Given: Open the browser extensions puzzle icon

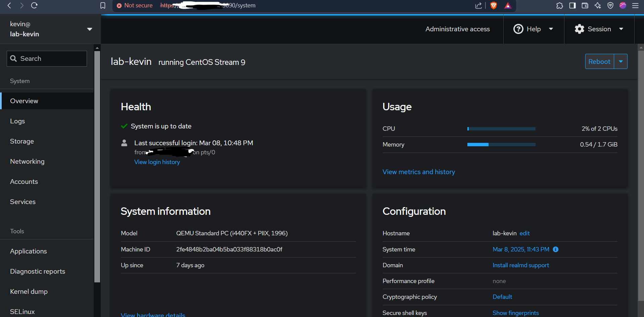Looking at the screenshot, I should pos(559,5).
